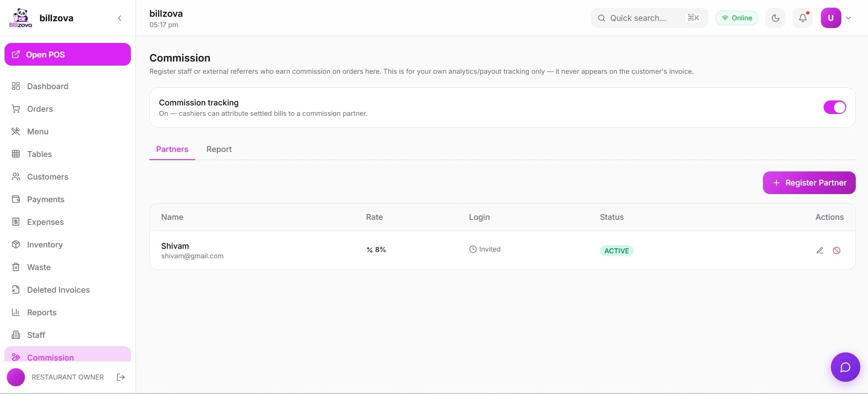Click the Payments wallet icon
This screenshot has height=394, width=868.
click(16, 199)
